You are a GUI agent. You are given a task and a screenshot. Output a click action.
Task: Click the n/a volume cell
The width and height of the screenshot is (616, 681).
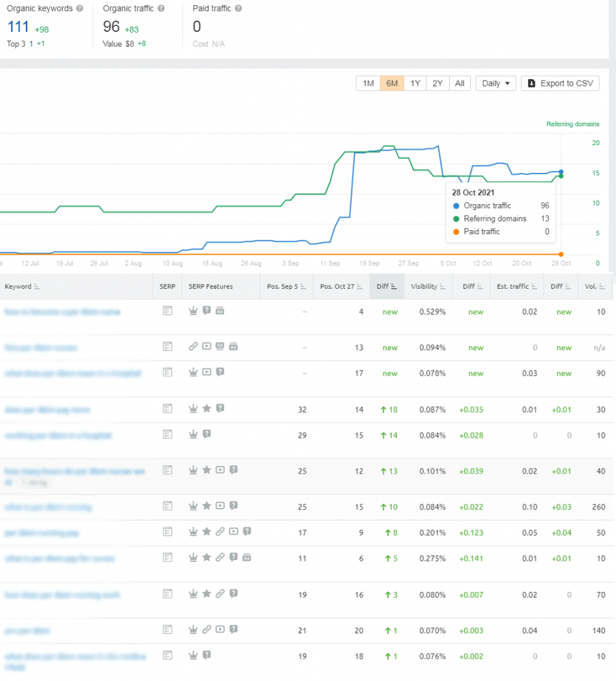(x=599, y=347)
